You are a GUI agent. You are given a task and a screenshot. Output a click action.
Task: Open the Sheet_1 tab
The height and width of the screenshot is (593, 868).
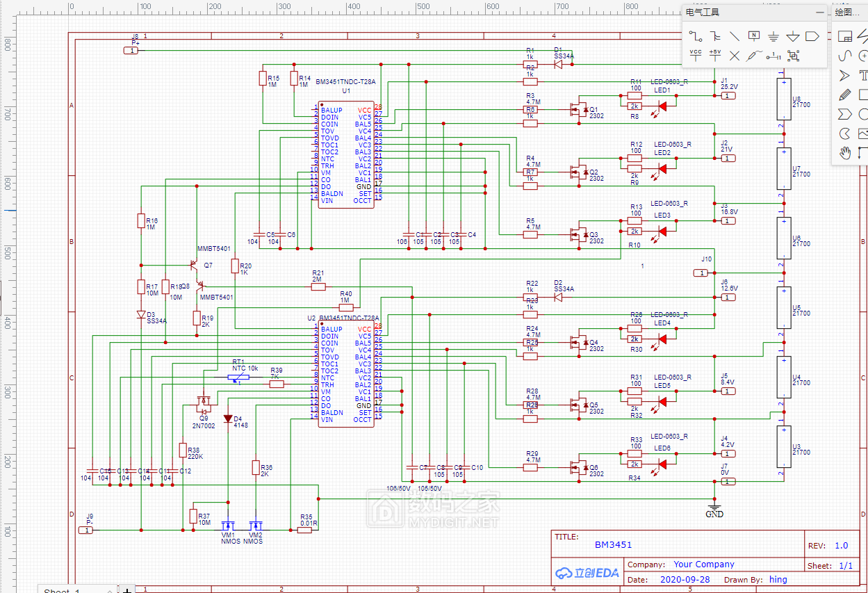(x=63, y=590)
